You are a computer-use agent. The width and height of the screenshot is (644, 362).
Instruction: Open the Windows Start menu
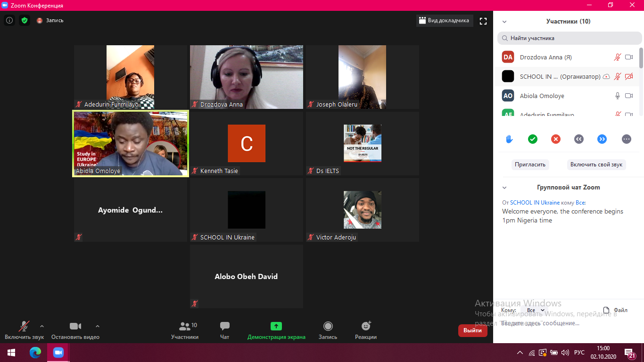(11, 353)
